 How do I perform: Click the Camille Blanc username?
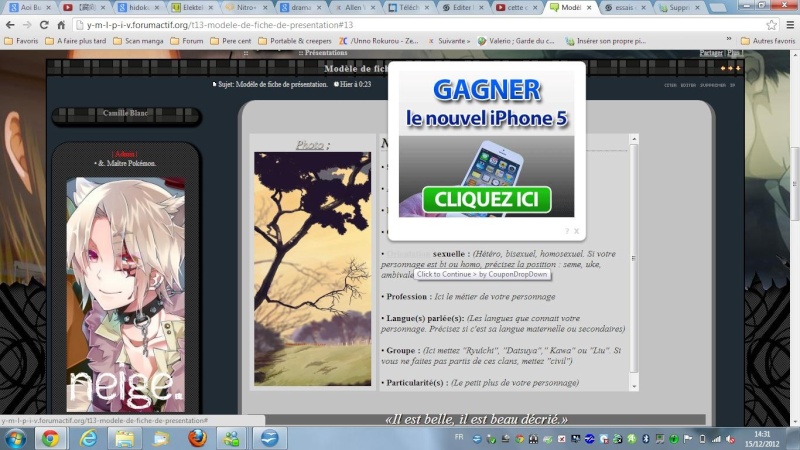point(126,113)
